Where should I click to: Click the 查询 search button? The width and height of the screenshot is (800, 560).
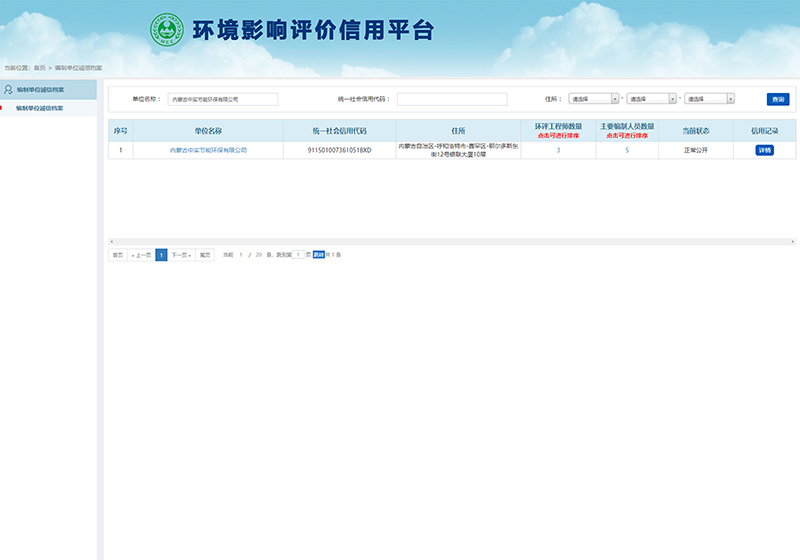click(x=778, y=99)
